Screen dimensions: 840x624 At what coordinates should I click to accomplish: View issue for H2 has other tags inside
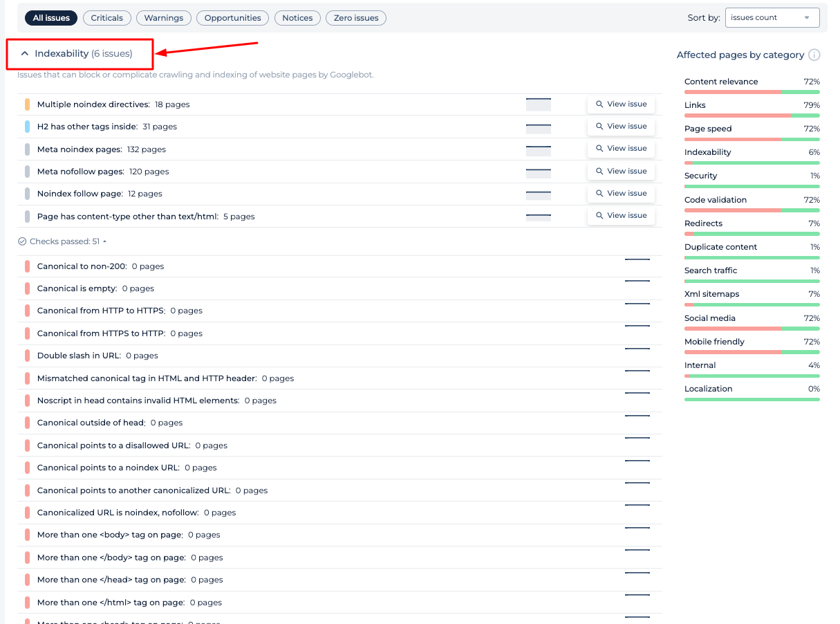[x=621, y=127]
